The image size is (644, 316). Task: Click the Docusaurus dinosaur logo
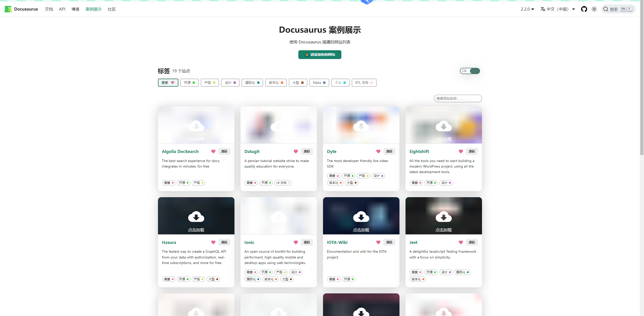(8, 9)
